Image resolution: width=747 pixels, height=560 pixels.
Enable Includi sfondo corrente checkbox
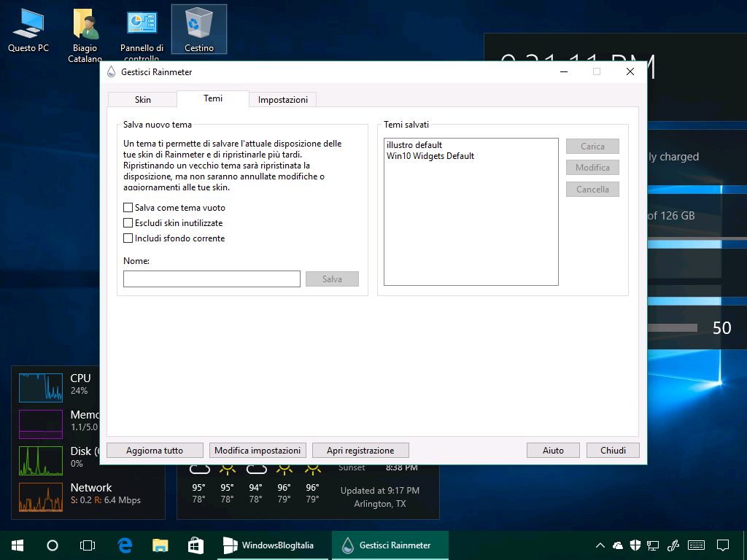click(128, 238)
